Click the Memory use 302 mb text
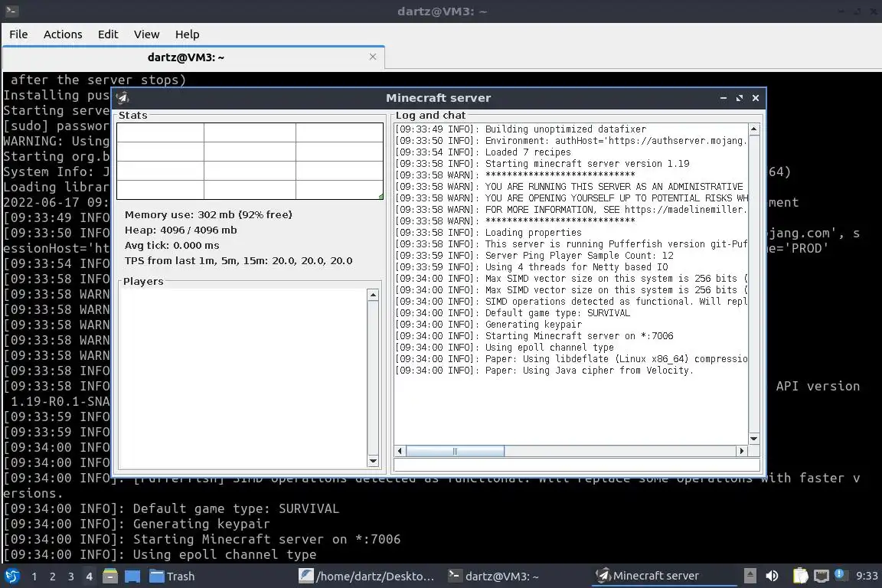 (208, 214)
